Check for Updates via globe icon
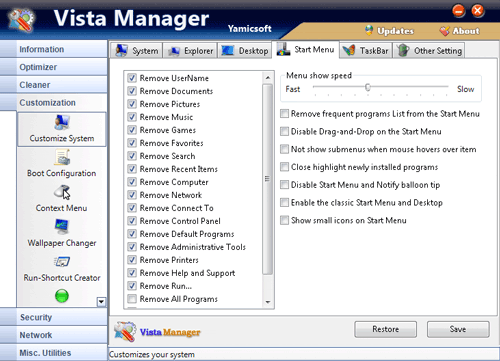500x361 pixels. coord(369,31)
